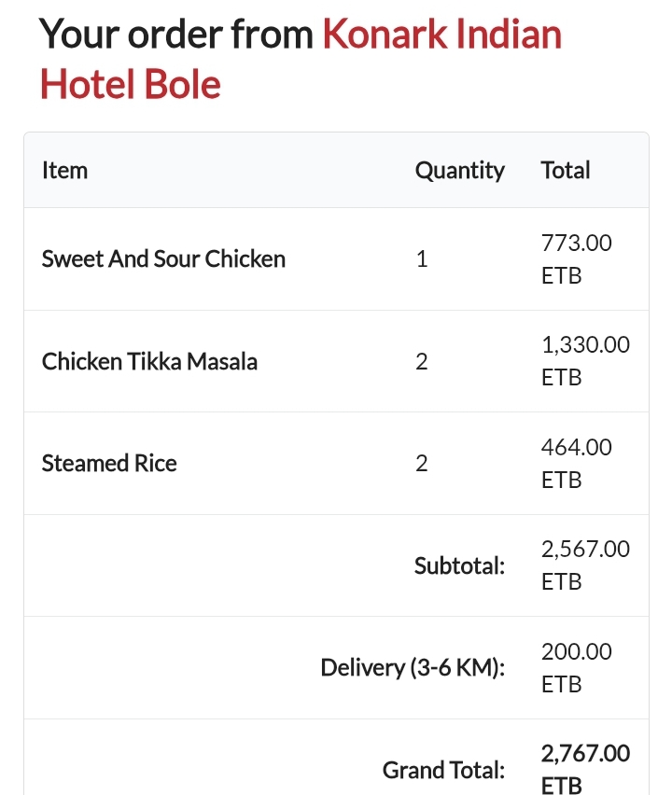Screen dimensions: 672x795
Task: Select the Sweet And Sour Chicken item
Action: coord(163,259)
